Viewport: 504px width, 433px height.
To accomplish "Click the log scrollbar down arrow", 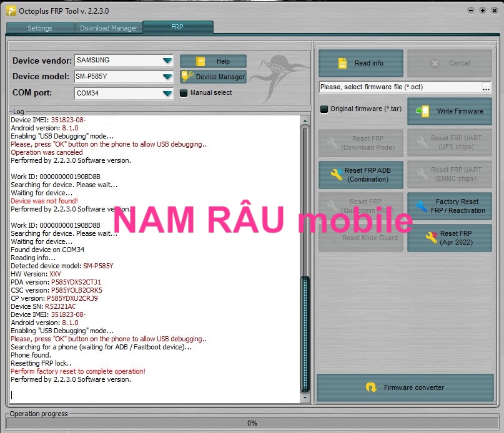I will (305, 397).
